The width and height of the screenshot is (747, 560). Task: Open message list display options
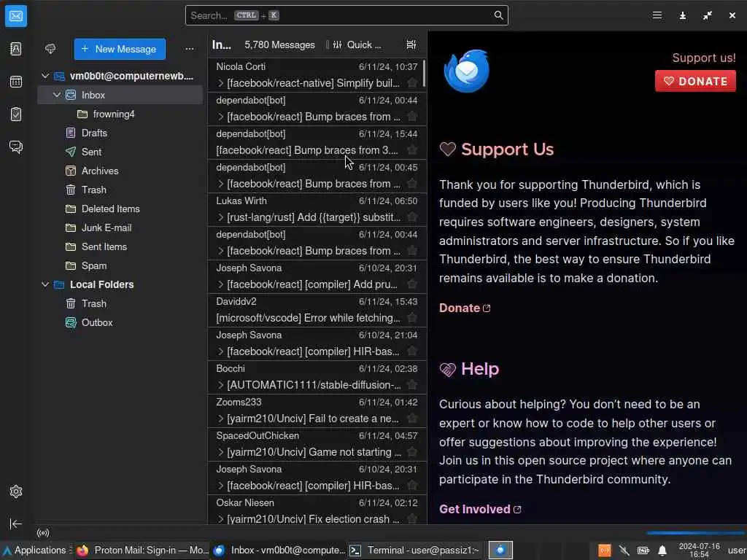(411, 44)
